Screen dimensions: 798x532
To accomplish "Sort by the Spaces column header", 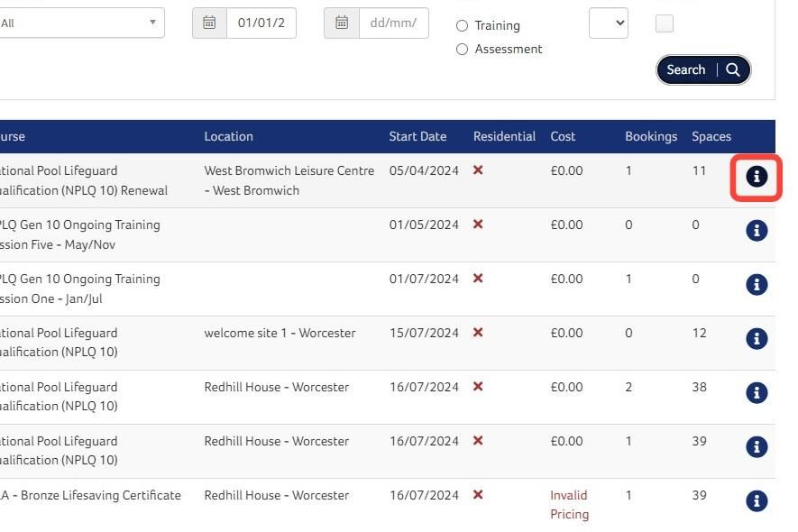I will (711, 136).
